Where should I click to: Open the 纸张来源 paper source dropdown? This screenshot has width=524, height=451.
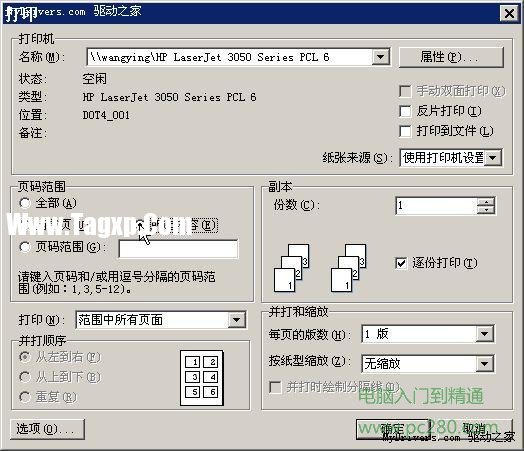click(493, 158)
